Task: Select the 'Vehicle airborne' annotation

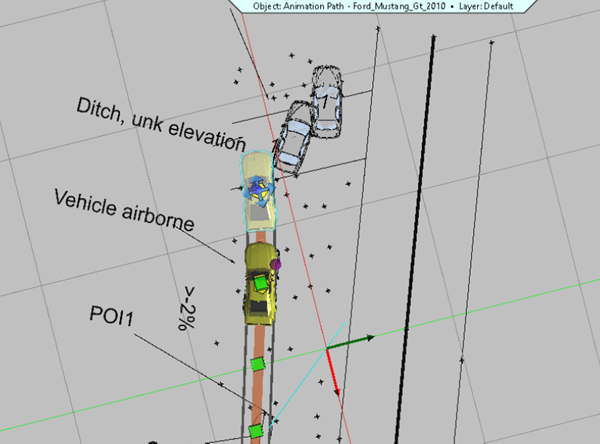Action: [x=124, y=210]
